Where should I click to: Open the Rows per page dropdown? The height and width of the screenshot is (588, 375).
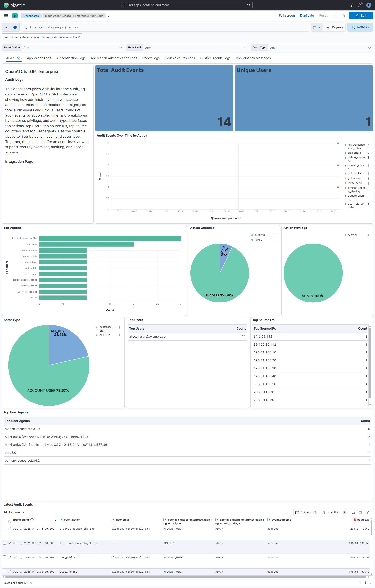[x=18, y=583]
